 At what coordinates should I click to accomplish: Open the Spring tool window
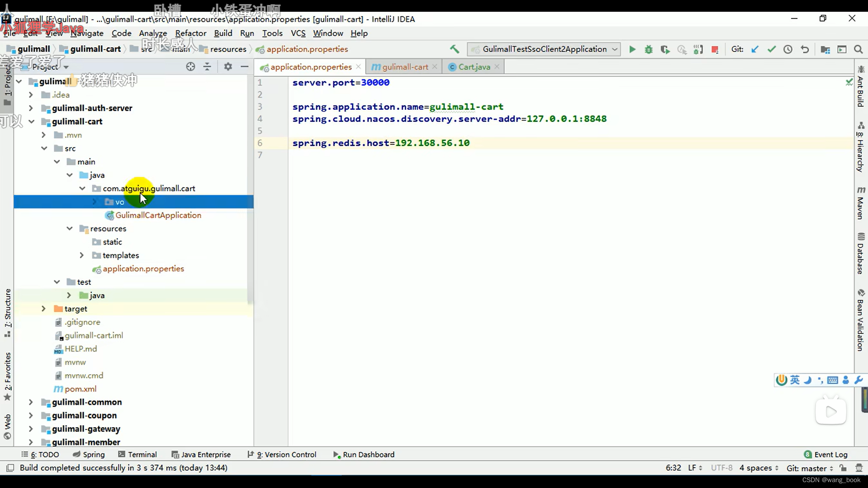coord(89,455)
